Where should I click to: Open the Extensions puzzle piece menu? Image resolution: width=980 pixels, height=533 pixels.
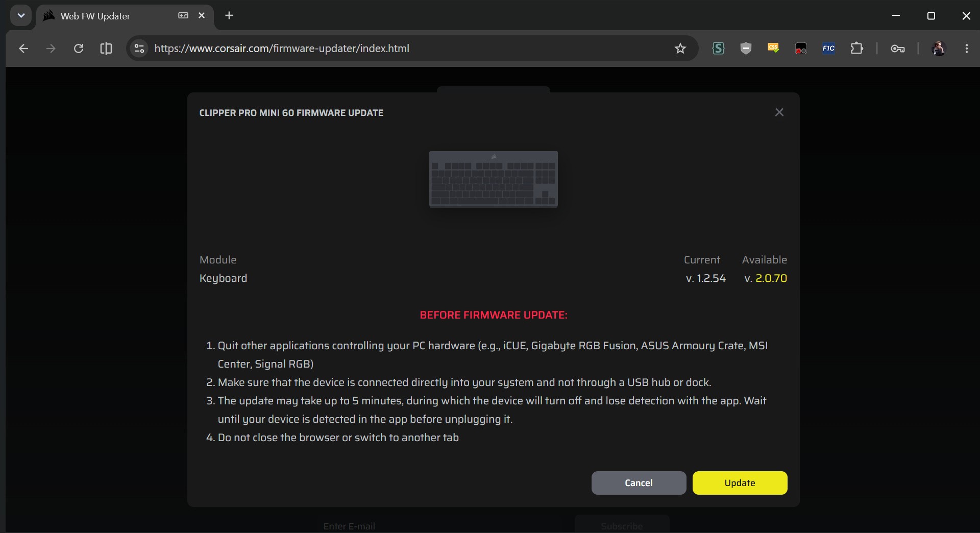[x=857, y=49]
